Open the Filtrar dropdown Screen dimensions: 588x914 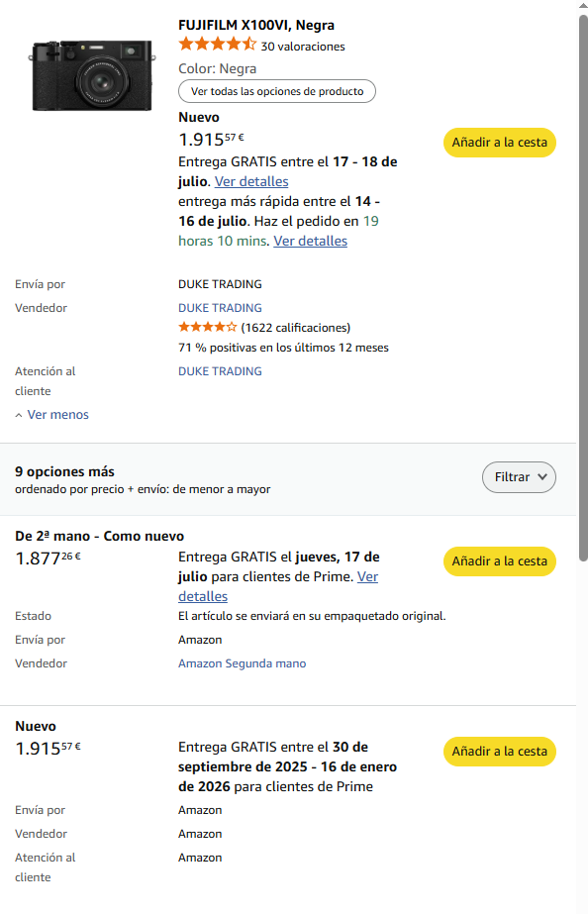coord(519,477)
